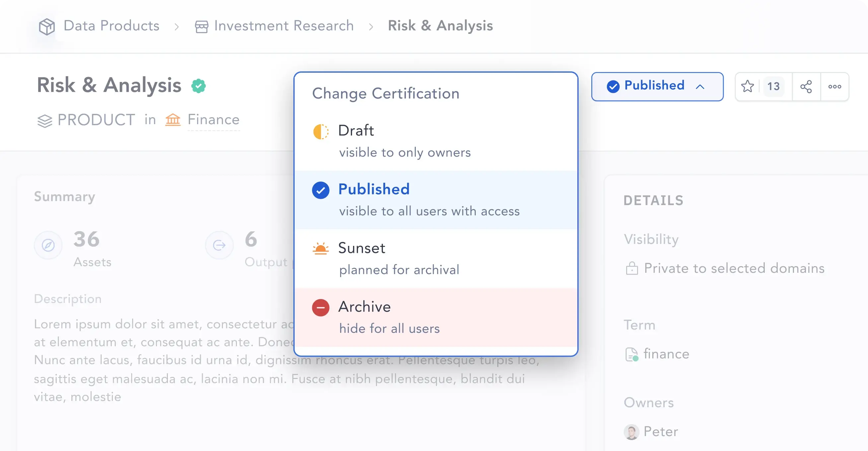Click the "hide for all users" description
This screenshot has height=451, width=868.
(389, 329)
